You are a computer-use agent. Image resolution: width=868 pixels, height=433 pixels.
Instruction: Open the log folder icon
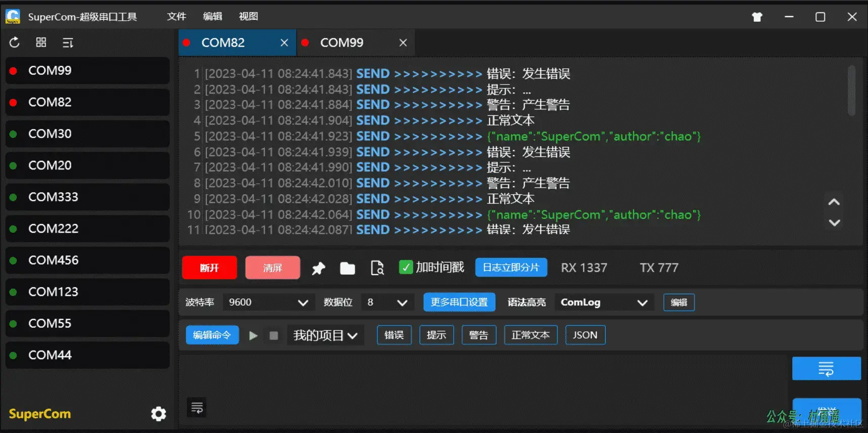click(347, 268)
